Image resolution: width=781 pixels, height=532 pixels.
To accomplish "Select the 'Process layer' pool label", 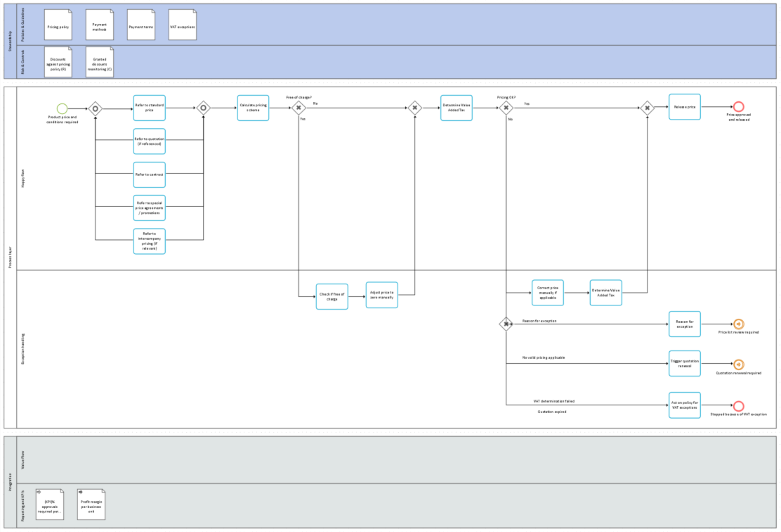I will (x=10, y=257).
